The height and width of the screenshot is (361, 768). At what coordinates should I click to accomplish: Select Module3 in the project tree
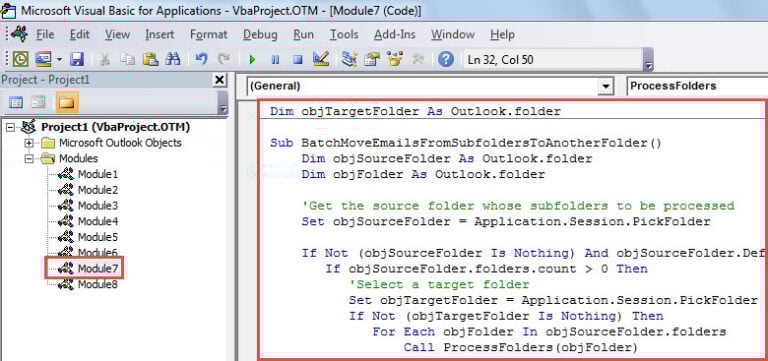coord(98,206)
